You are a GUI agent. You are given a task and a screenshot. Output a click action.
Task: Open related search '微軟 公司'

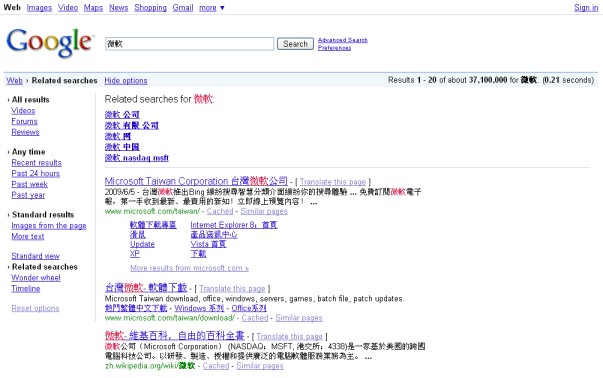[x=122, y=115]
